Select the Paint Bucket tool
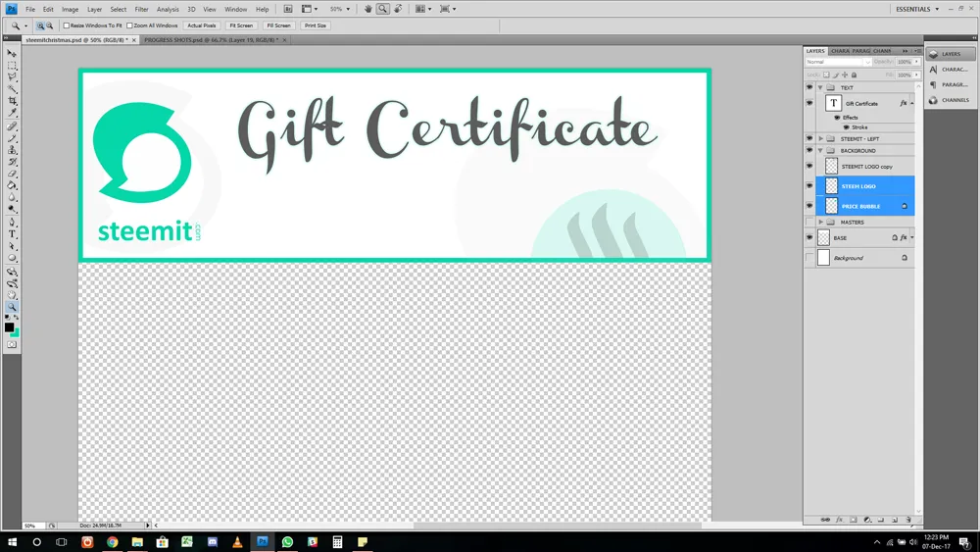The height and width of the screenshot is (552, 980). point(12,185)
